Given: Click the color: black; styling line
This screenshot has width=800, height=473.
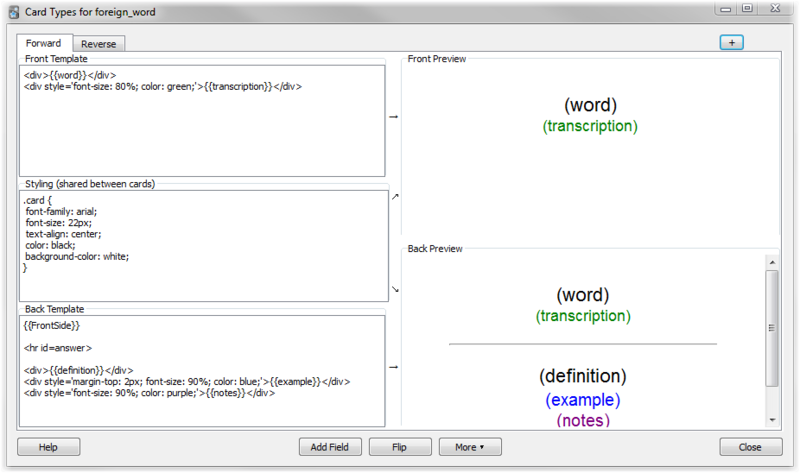Looking at the screenshot, I should (x=50, y=245).
